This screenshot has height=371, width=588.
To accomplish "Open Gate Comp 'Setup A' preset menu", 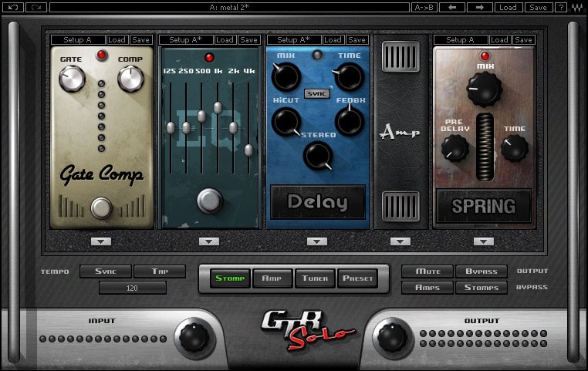I will click(78, 40).
